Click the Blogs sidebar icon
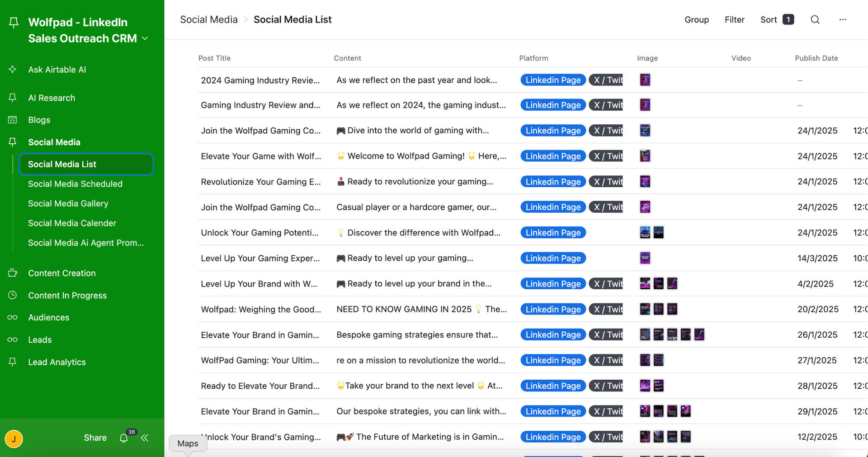The width and height of the screenshot is (868, 457). click(13, 120)
